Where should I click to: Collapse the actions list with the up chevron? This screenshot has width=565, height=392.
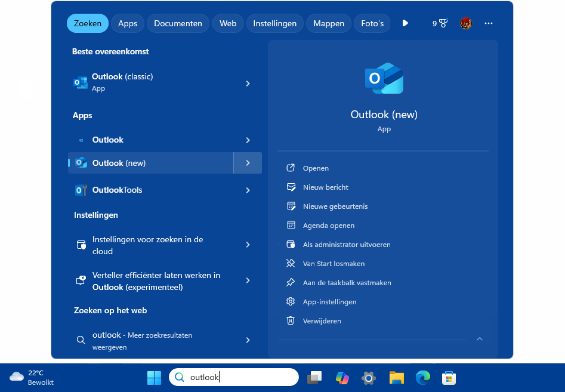pos(480,339)
